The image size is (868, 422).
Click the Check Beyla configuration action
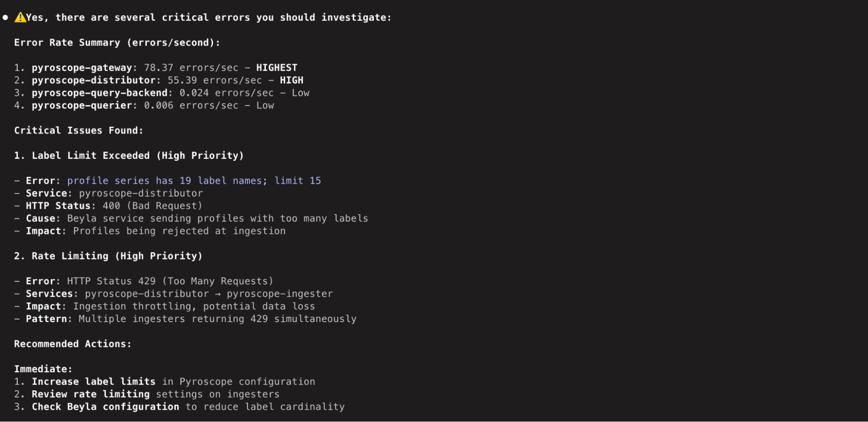click(105, 407)
